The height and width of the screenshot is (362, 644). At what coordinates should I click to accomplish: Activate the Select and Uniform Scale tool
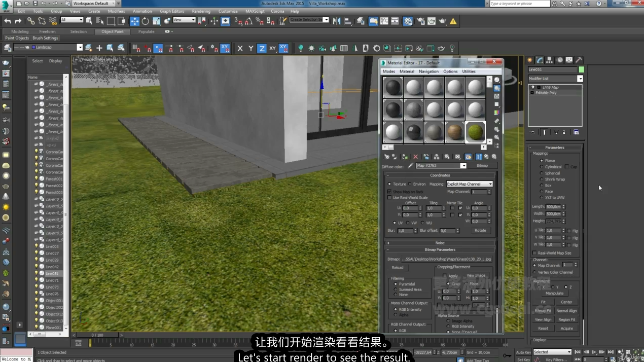(156, 21)
